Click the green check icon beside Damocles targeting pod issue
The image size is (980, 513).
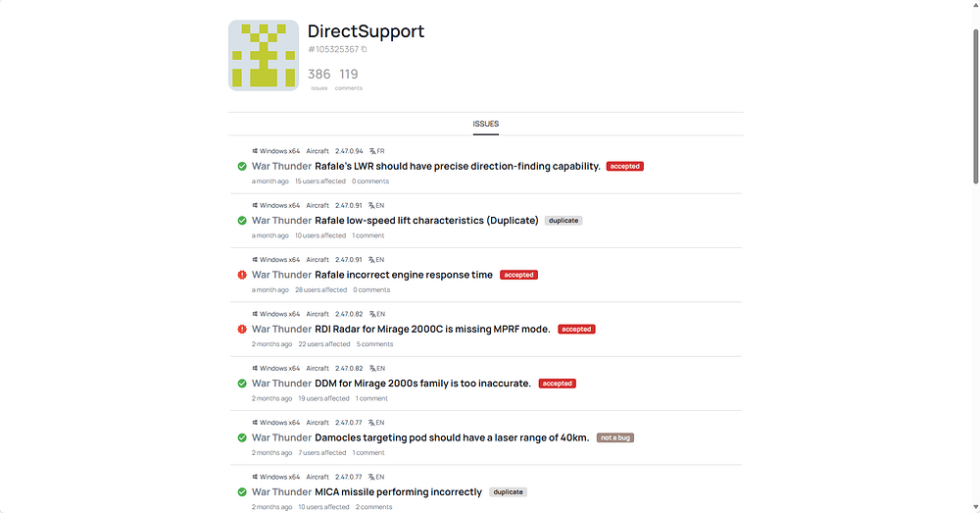pos(242,437)
